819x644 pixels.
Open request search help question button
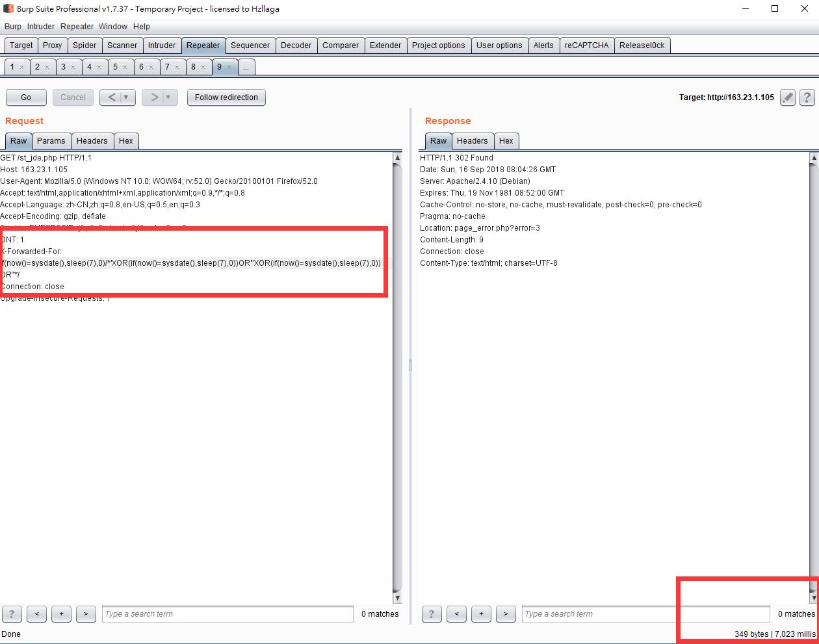tap(12, 613)
